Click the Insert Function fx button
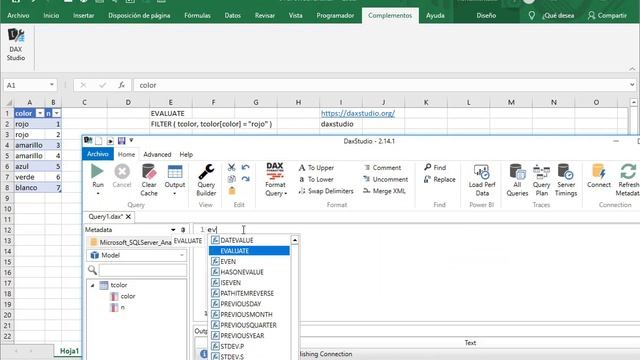Image resolution: width=640 pixels, height=360 pixels. 121,85
